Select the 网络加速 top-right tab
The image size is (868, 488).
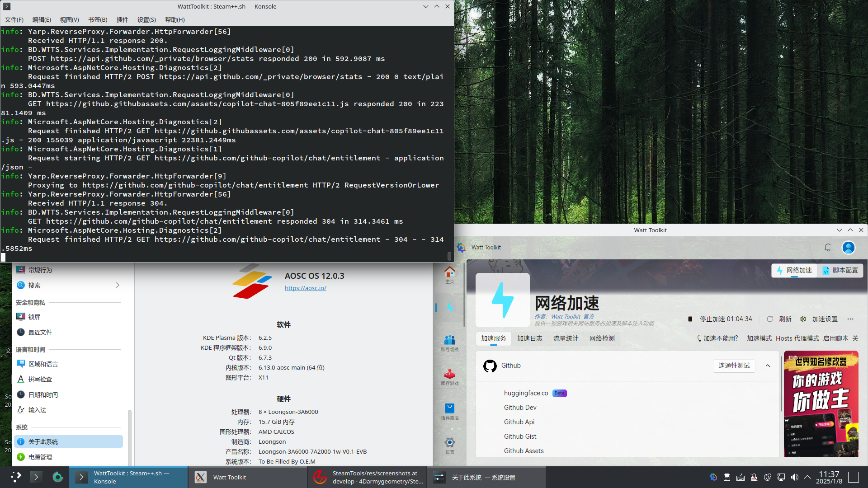(794, 270)
